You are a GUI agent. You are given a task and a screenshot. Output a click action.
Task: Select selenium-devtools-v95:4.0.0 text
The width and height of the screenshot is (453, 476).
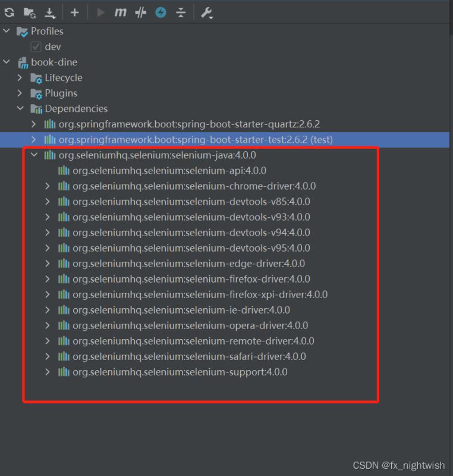tap(191, 248)
